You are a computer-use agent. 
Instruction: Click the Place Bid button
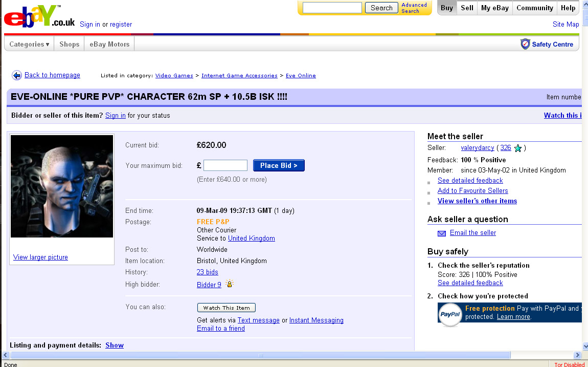pos(279,165)
